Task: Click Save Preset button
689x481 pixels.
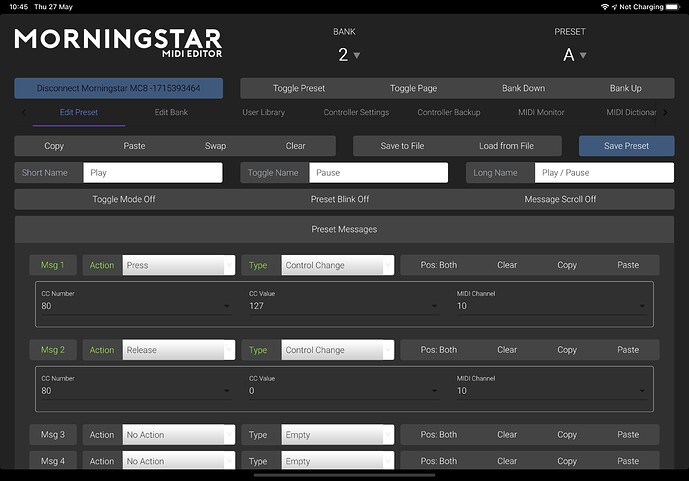Action: point(627,146)
